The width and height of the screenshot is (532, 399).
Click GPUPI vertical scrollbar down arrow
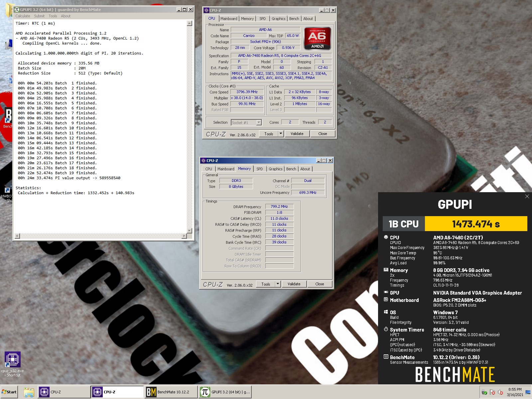click(x=190, y=230)
